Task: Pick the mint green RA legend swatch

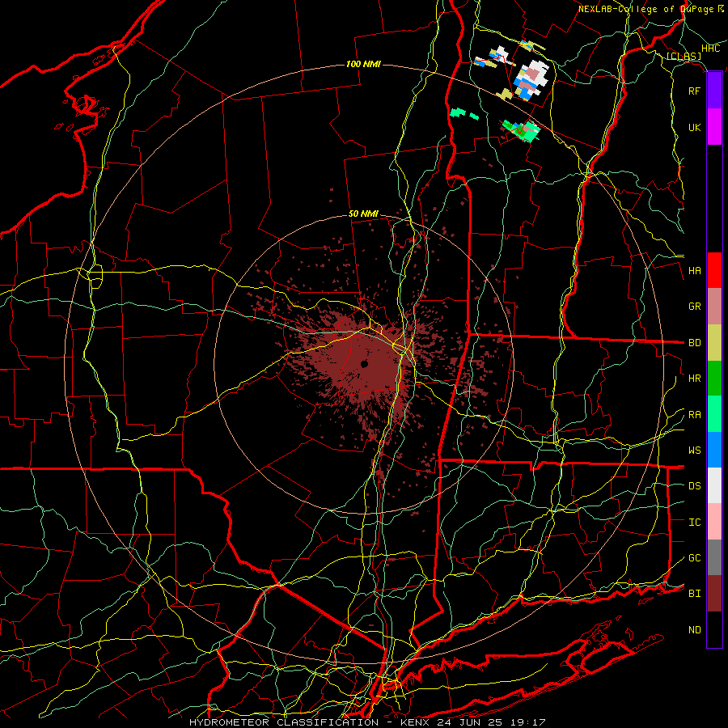Action: [714, 414]
